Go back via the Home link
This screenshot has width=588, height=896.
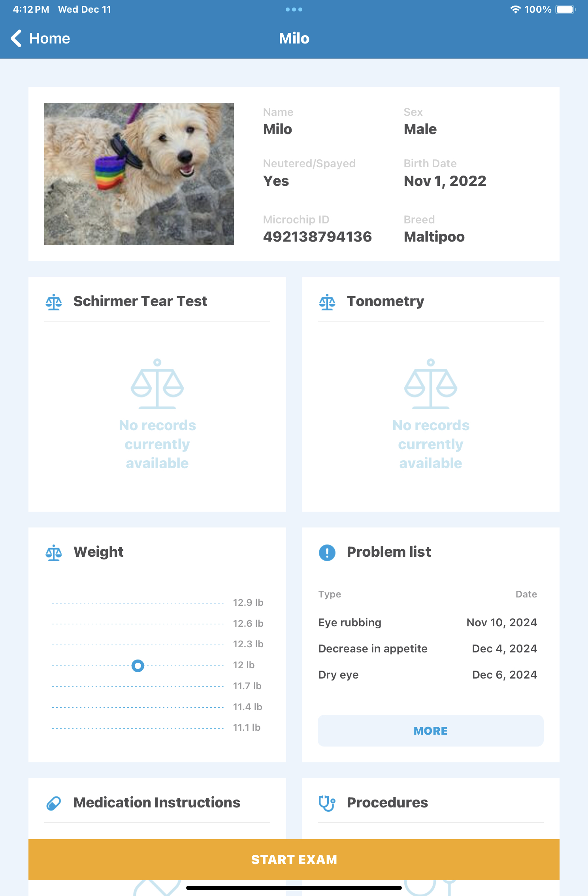coord(49,38)
